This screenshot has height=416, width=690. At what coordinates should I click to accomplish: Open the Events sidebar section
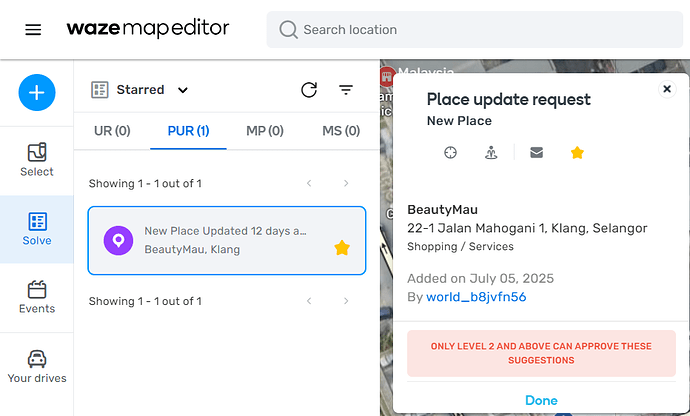click(x=37, y=298)
